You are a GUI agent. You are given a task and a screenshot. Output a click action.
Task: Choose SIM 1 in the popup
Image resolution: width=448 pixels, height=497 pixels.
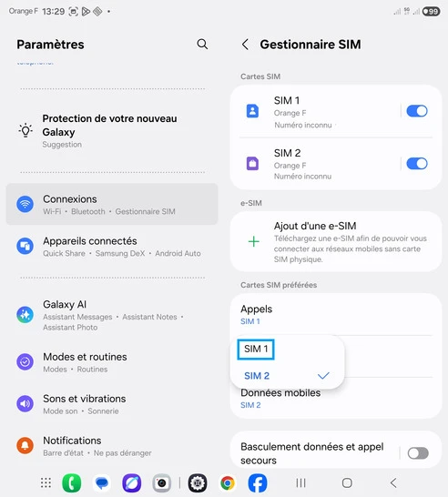pos(256,350)
